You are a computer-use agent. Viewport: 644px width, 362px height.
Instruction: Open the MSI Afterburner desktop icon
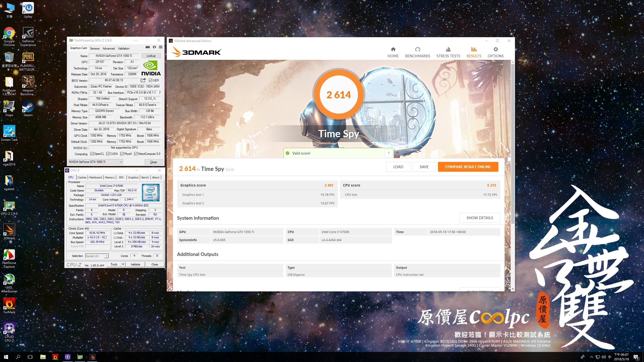[x=9, y=283]
